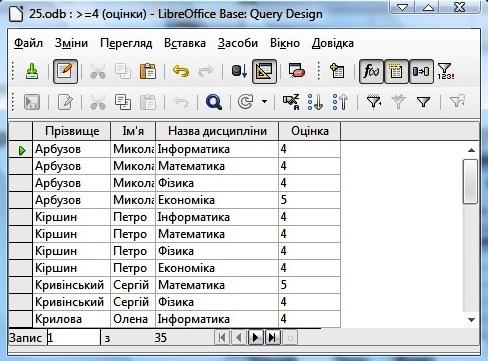Click the Standard Filter funnel icon

[x=423, y=102]
